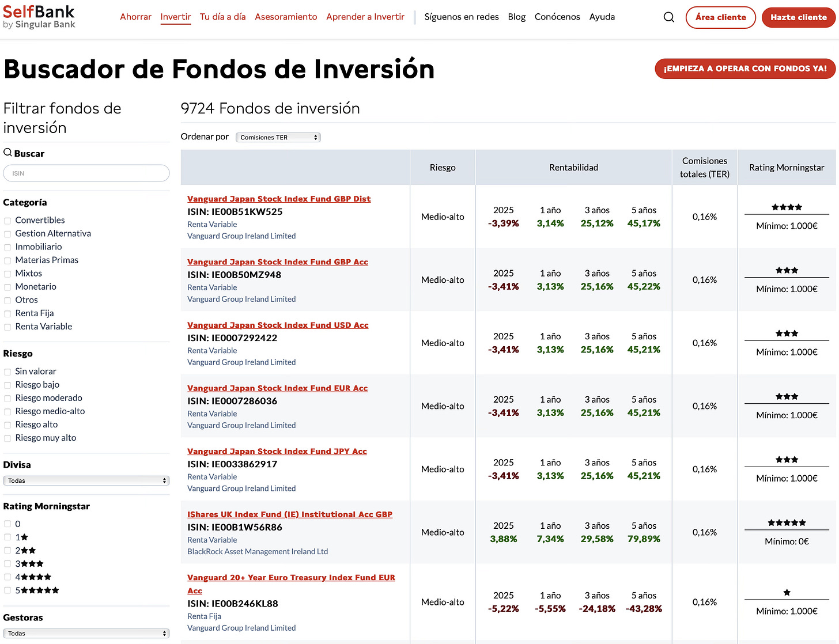Viewport: 839px width, 644px height.
Task: Open Vanguard Japan Stock Index Fund GBP Acc
Action: [278, 262]
